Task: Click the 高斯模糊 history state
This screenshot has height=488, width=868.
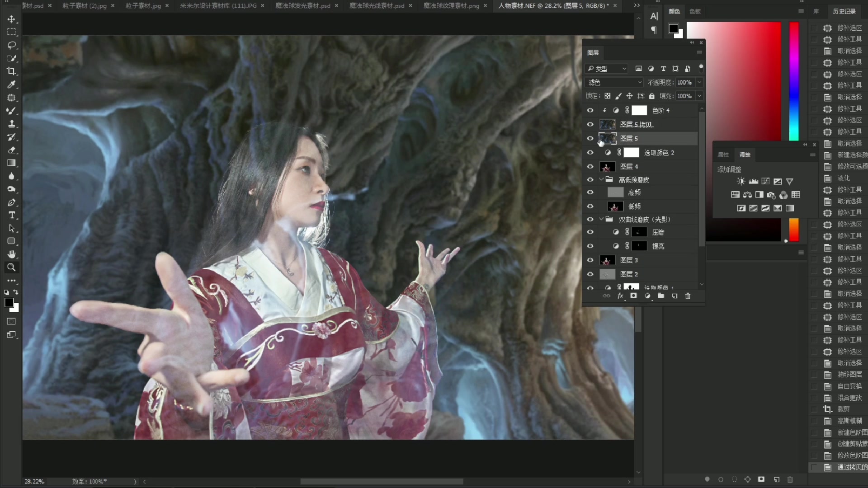Action: (x=849, y=421)
